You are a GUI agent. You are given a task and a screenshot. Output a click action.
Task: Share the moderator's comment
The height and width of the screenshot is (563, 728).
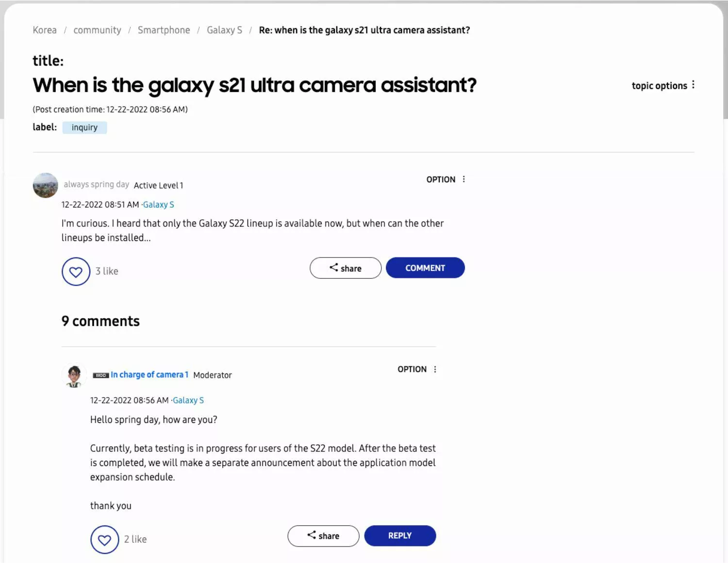323,536
